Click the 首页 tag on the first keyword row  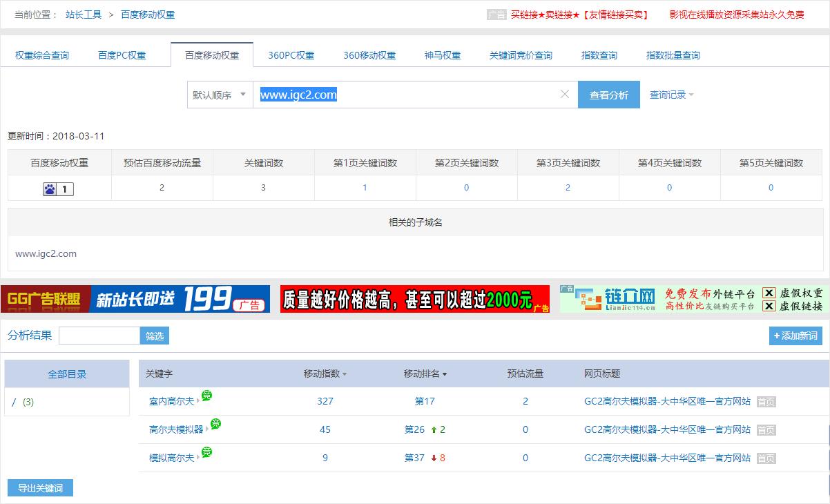(x=765, y=400)
